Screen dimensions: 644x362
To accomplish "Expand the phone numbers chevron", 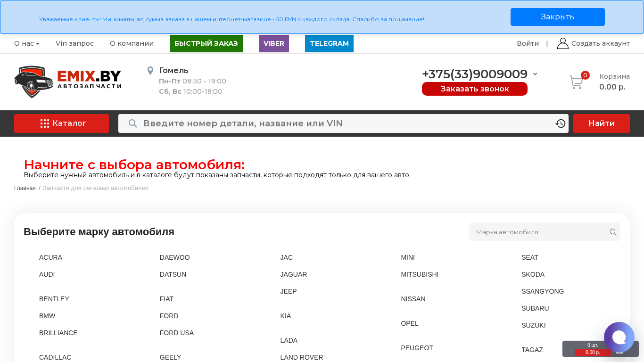I will point(535,74).
